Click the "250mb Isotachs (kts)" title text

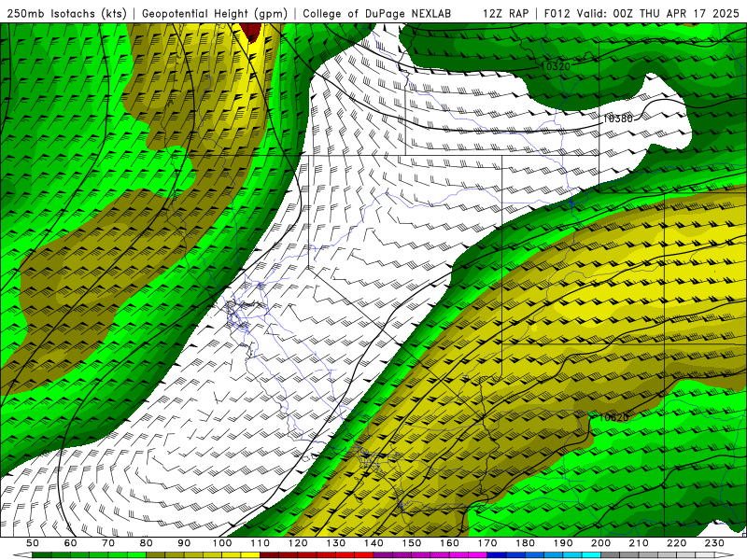click(66, 13)
